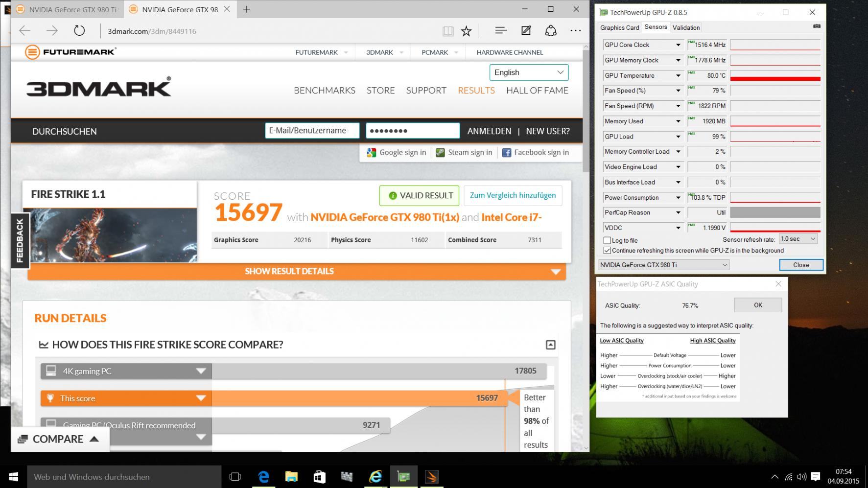The height and width of the screenshot is (488, 868).
Task: Add page to favorites with star icon
Action: 466,31
